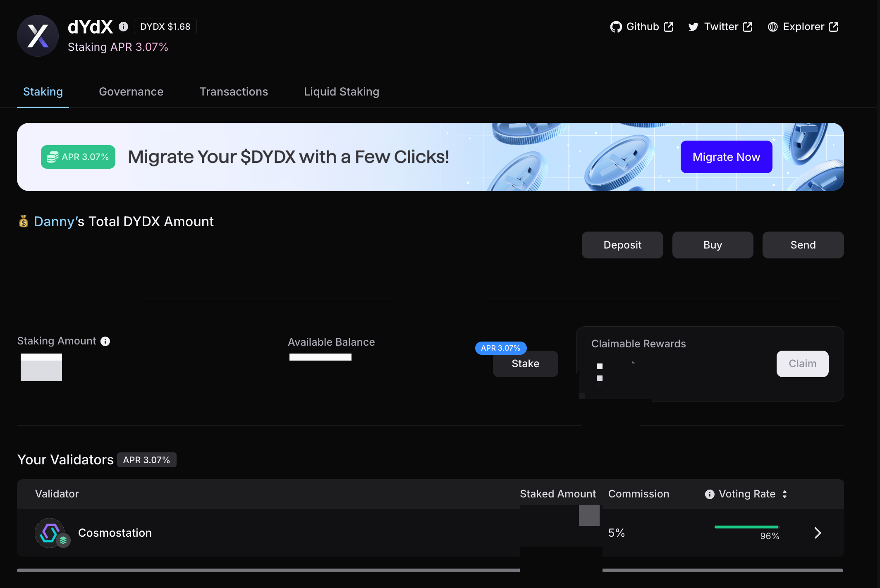Screen dimensions: 880x588
Task: Click the dYdX logo icon
Action: (x=38, y=36)
